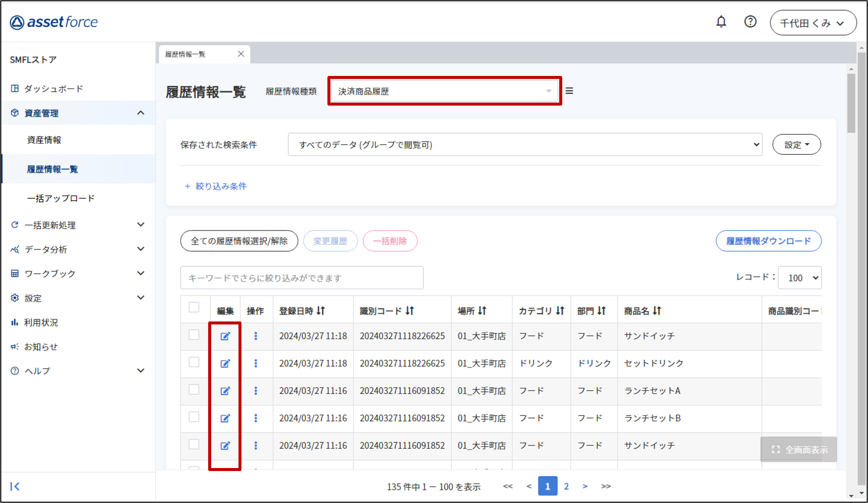Sort by 登録日時 using sort arrows
Image resolution: width=868 pixels, height=503 pixels.
click(321, 311)
